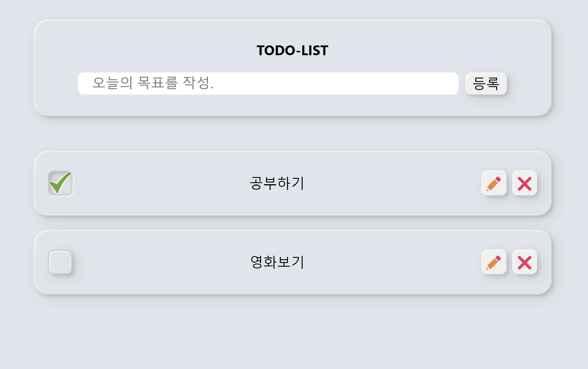588x369 pixels.
Task: Click the delete cross on first todo row
Action: (524, 183)
